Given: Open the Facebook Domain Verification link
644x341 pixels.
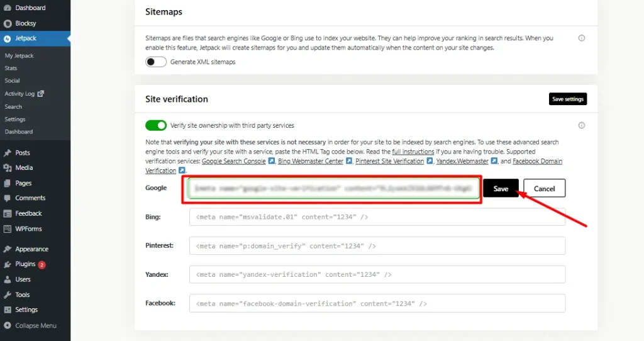Looking at the screenshot, I should tap(537, 161).
